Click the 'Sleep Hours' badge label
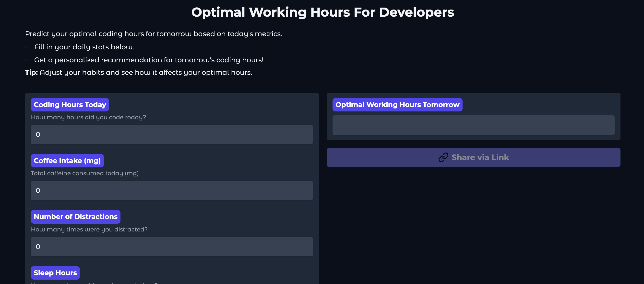Image resolution: width=644 pixels, height=284 pixels. point(55,273)
